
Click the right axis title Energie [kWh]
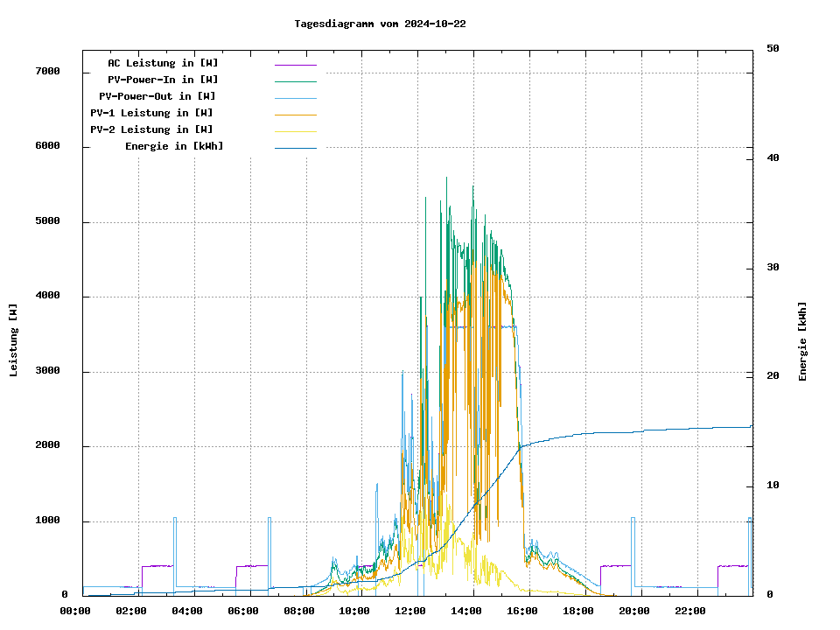802,341
